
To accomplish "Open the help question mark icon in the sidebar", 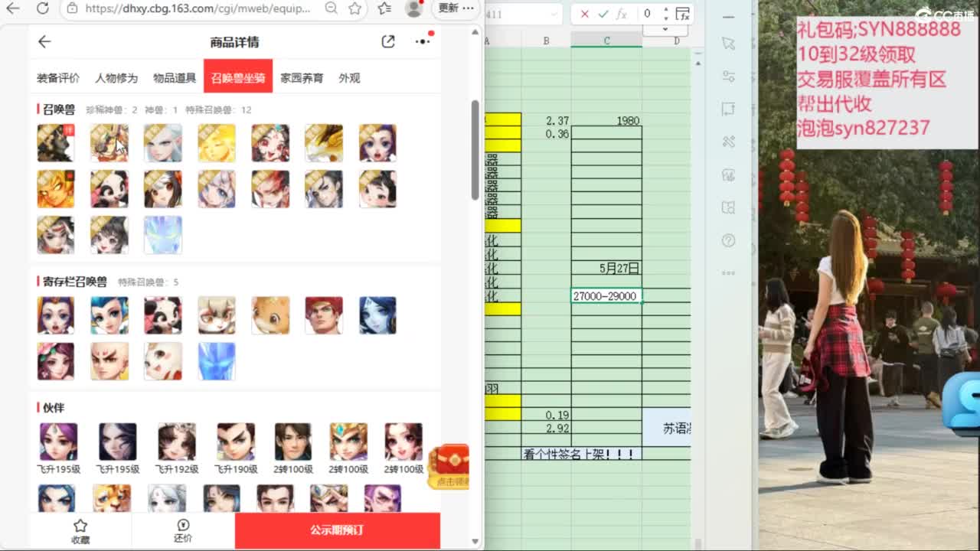I will coord(728,240).
